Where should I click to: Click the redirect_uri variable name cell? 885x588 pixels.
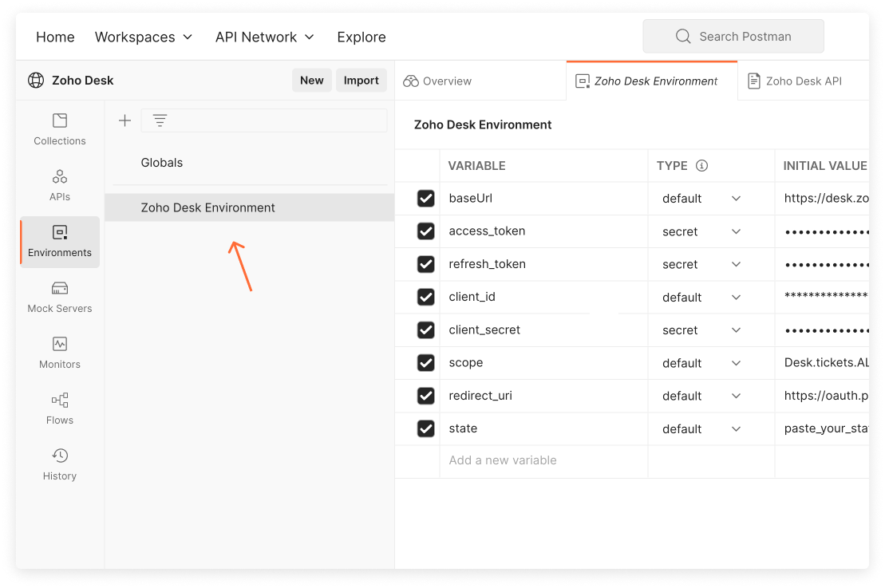[x=543, y=396]
